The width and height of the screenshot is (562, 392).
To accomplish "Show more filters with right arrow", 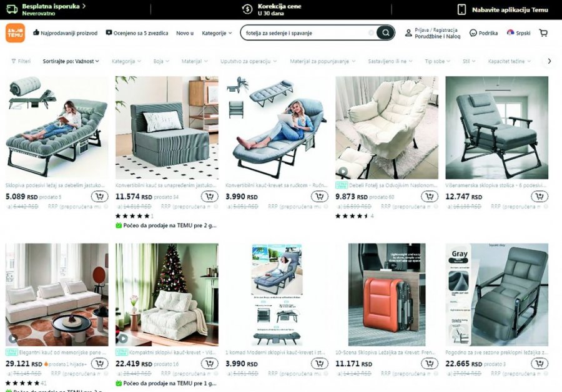I will [550, 61].
